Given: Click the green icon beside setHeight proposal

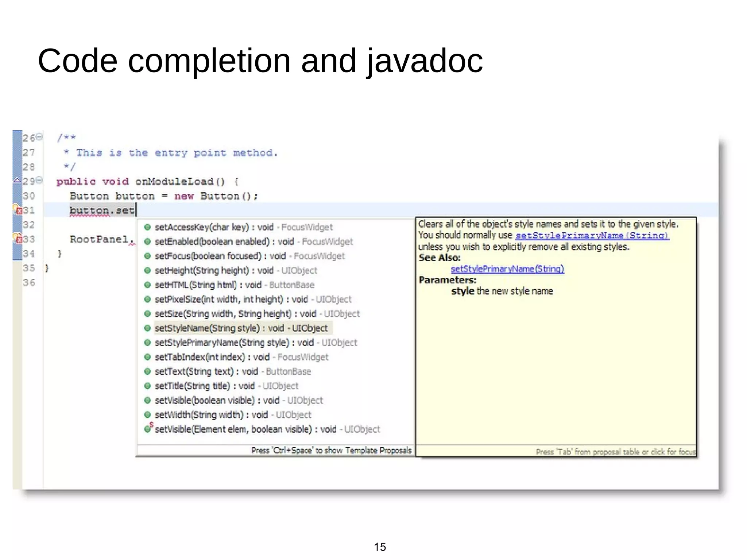Looking at the screenshot, I should pyautogui.click(x=147, y=271).
